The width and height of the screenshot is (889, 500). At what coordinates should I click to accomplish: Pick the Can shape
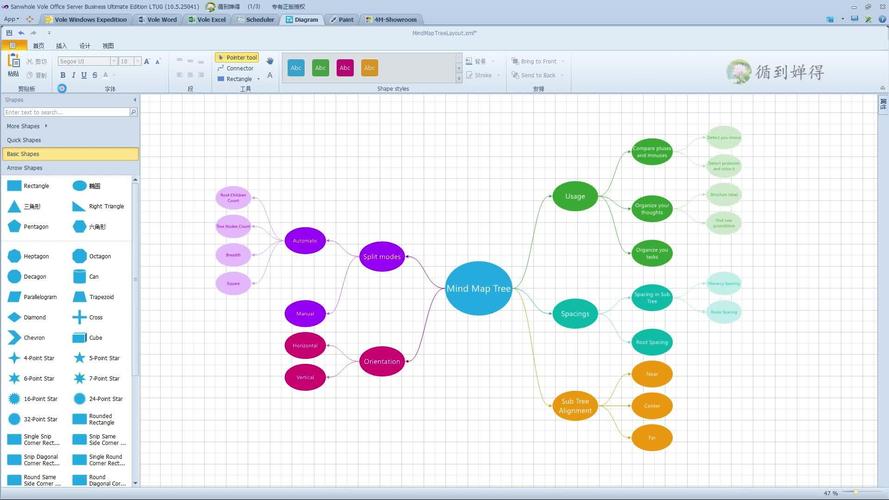tap(86, 277)
